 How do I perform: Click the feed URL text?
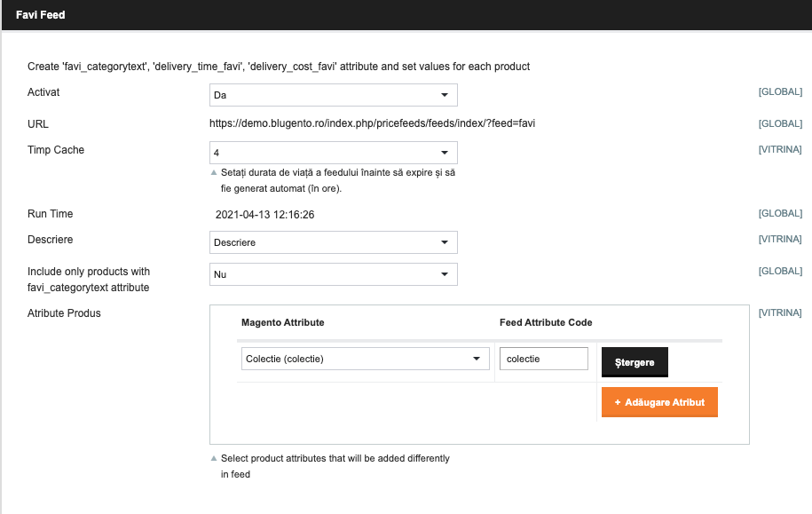tap(372, 123)
